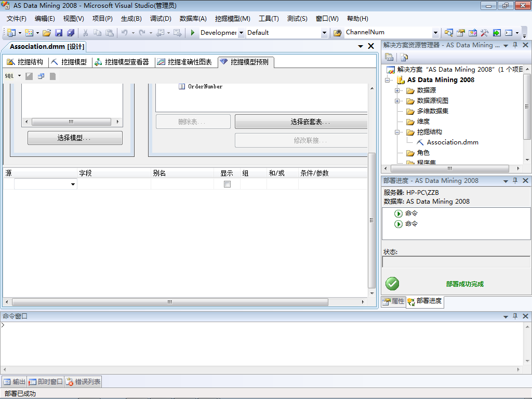The height and width of the screenshot is (399, 532).
Task: Switch to the 挖掘结构 tab
Action: click(x=25, y=62)
